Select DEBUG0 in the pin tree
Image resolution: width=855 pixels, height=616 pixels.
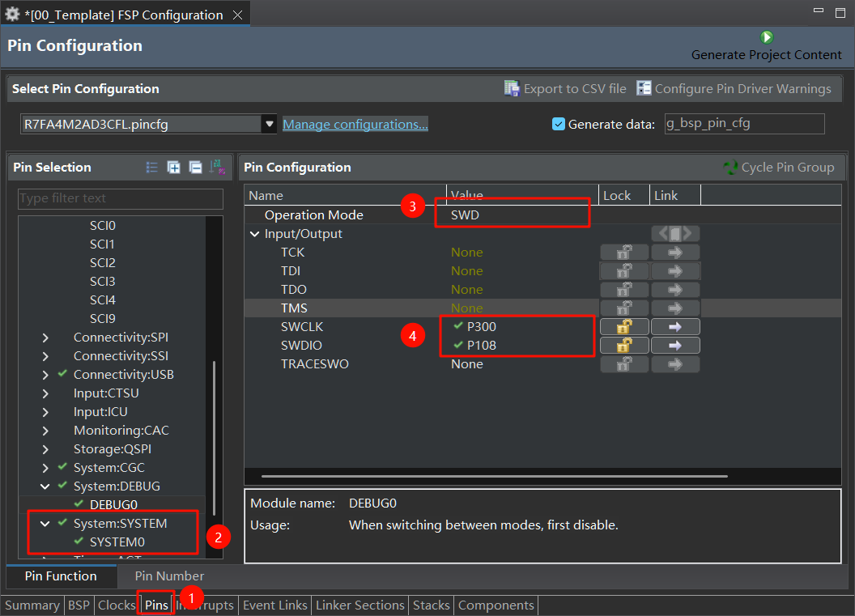coord(113,505)
